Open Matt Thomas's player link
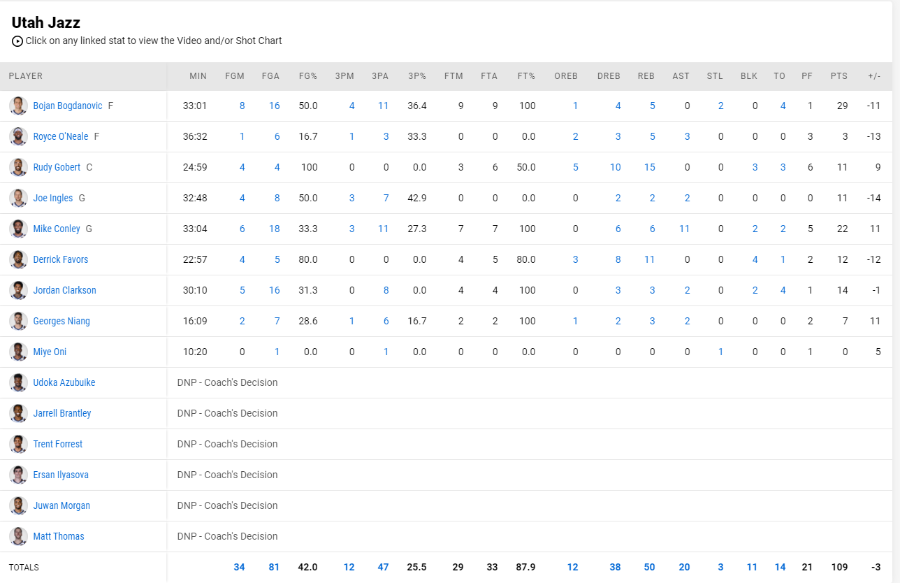Screen dimensions: 900x583 tap(59, 537)
